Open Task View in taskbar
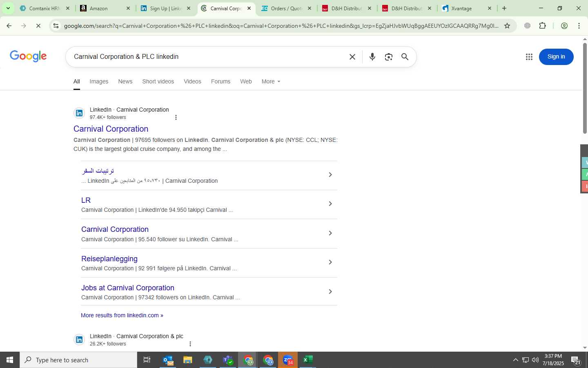 coord(147,360)
